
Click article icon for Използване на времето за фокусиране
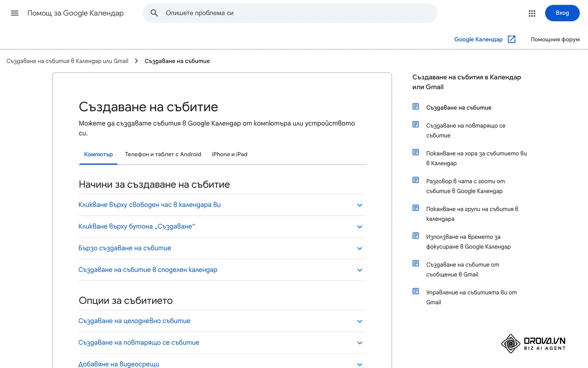click(416, 236)
